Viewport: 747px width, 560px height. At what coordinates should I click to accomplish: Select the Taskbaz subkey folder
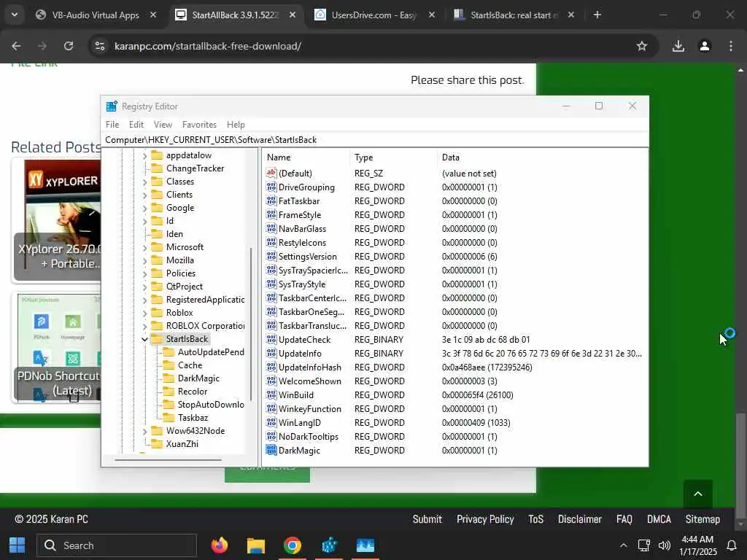tap(193, 418)
